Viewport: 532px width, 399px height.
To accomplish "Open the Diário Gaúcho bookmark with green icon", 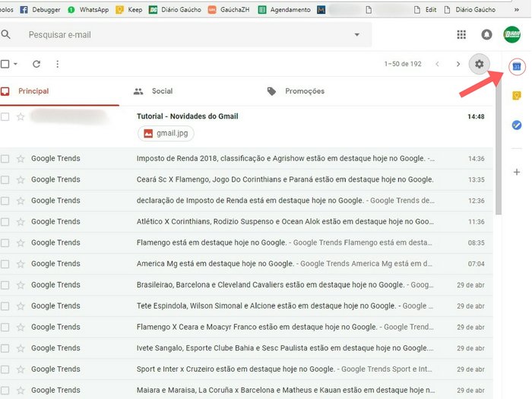I will point(175,10).
